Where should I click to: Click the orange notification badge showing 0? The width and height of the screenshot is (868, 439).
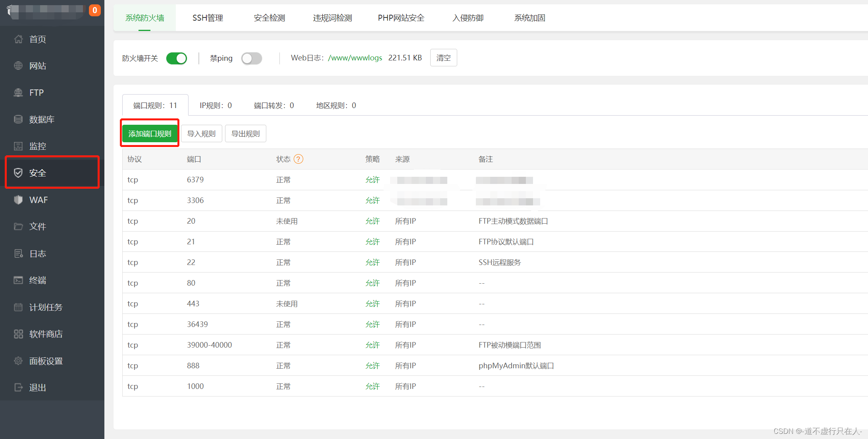pyautogui.click(x=94, y=10)
